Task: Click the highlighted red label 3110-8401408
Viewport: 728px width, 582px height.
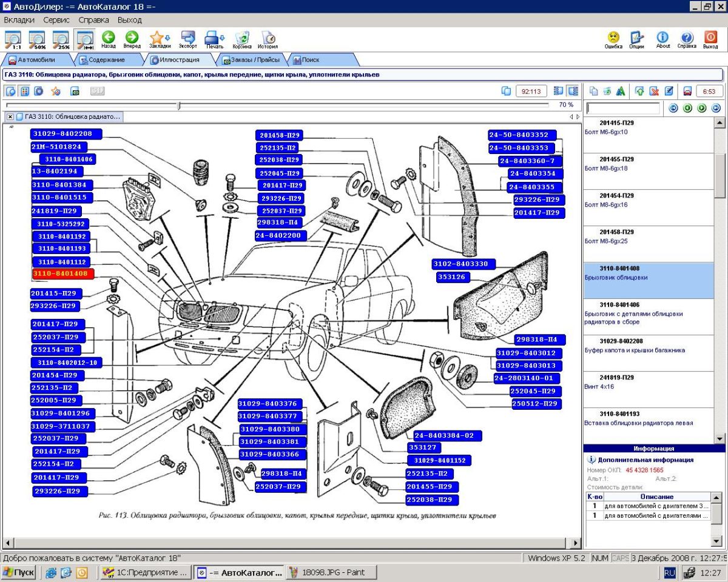Action: [x=63, y=274]
